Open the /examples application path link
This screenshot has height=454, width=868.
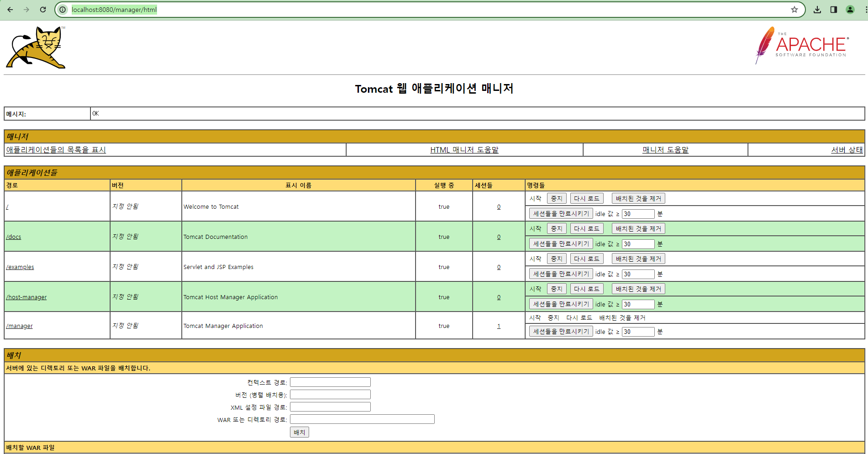point(20,267)
